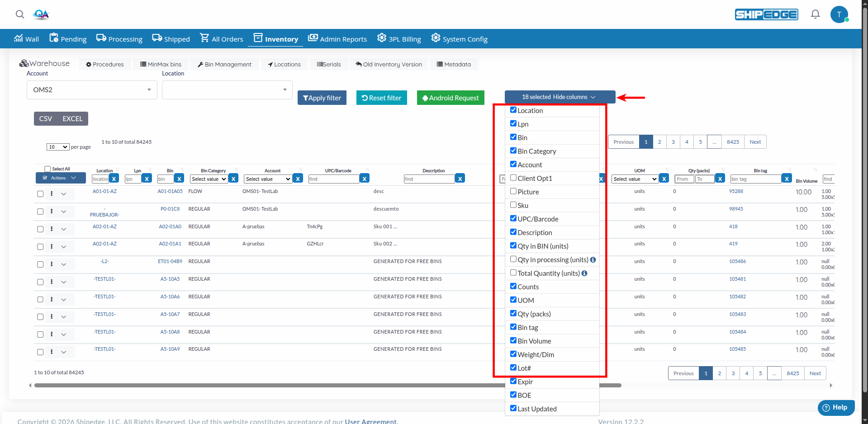Click the Apply filter button
This screenshot has height=424, width=868.
tap(322, 98)
